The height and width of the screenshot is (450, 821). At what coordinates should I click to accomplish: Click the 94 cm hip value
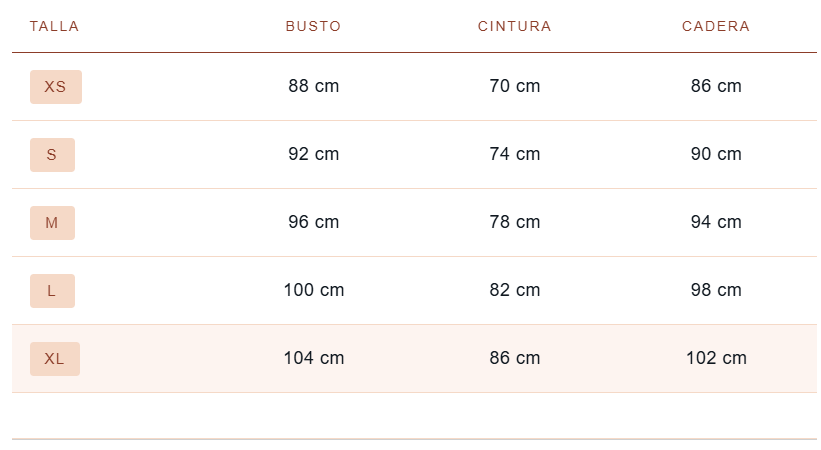click(716, 222)
